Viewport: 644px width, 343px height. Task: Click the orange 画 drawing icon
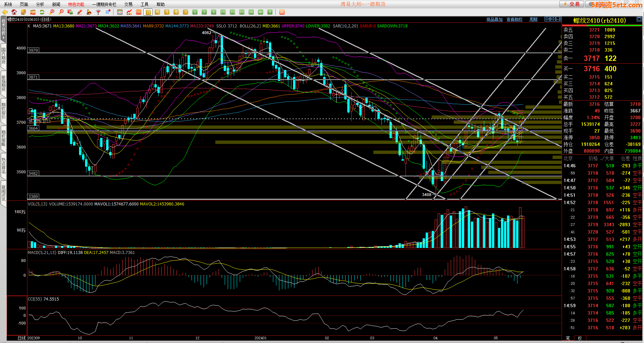coord(282,12)
